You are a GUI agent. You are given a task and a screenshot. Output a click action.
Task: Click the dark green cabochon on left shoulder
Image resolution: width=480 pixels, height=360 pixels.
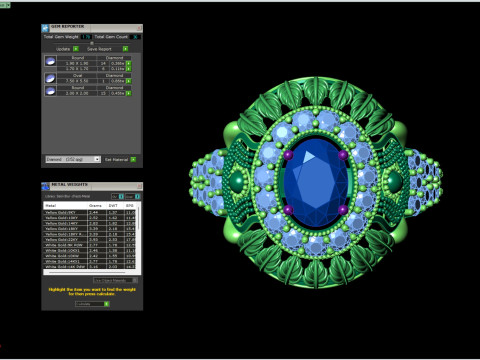(238, 183)
